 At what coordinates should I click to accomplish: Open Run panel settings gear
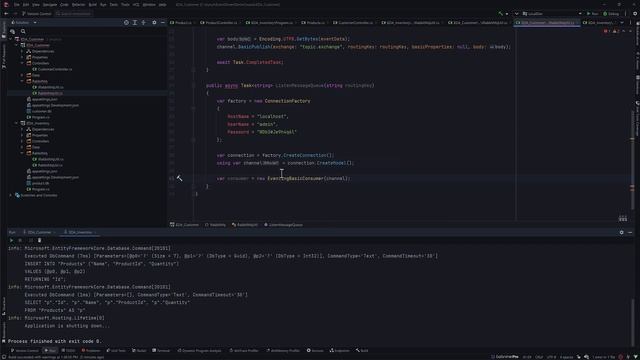(622, 232)
